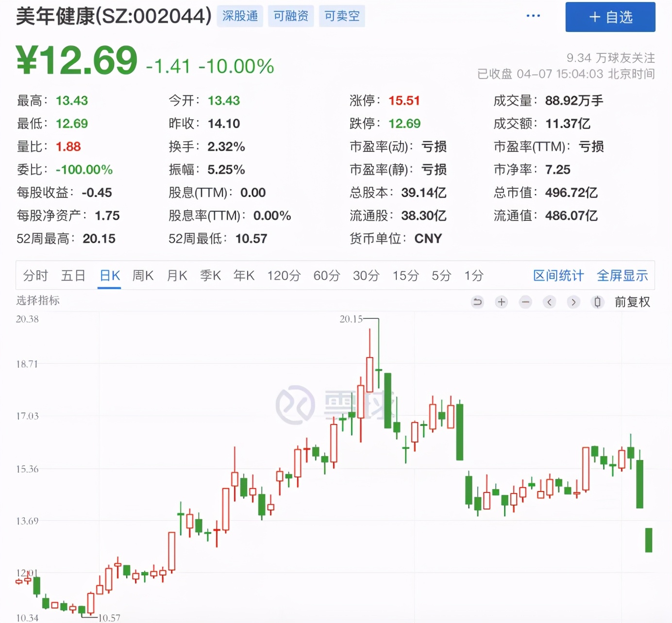This screenshot has height=623, width=672.
Task: Move chart right with the right chevron
Action: click(x=573, y=302)
